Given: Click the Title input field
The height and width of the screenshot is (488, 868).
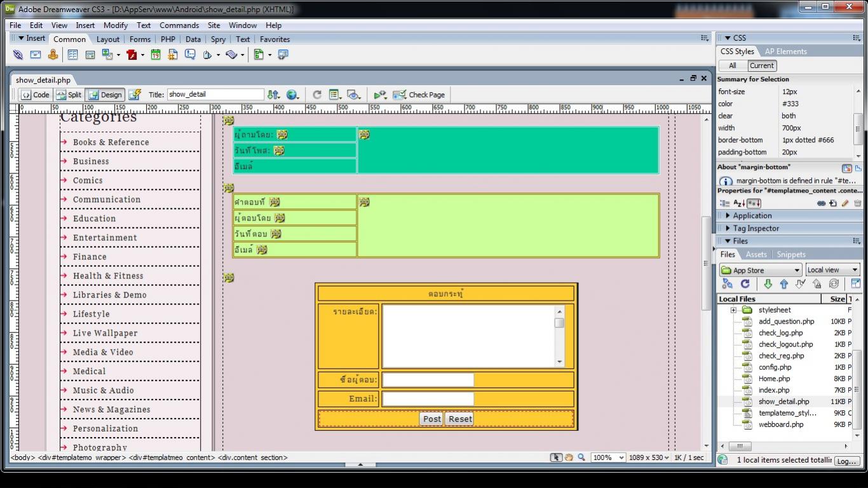Looking at the screenshot, I should (215, 95).
